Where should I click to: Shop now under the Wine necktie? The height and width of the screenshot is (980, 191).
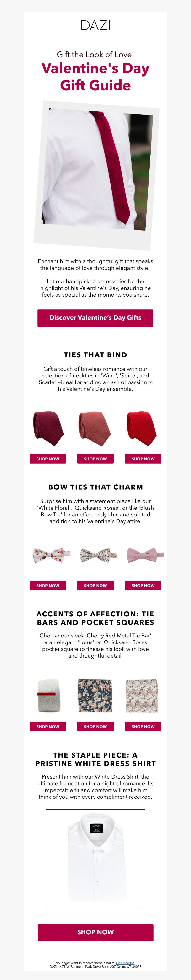click(48, 458)
